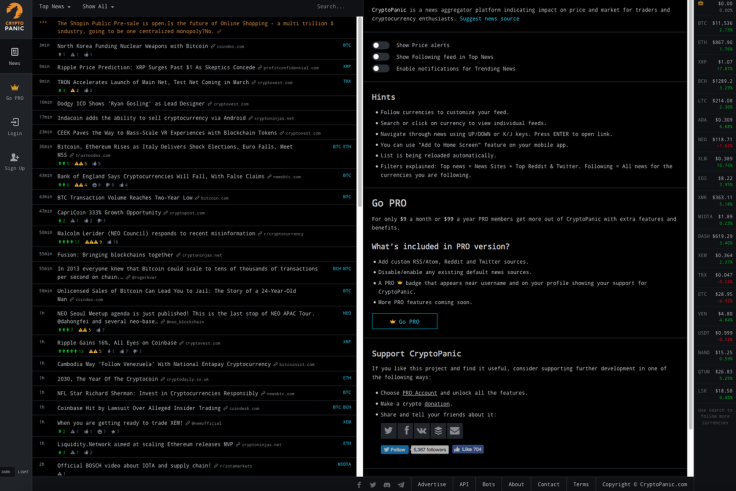Click the like icon on Liquidity.Network row

(86, 453)
